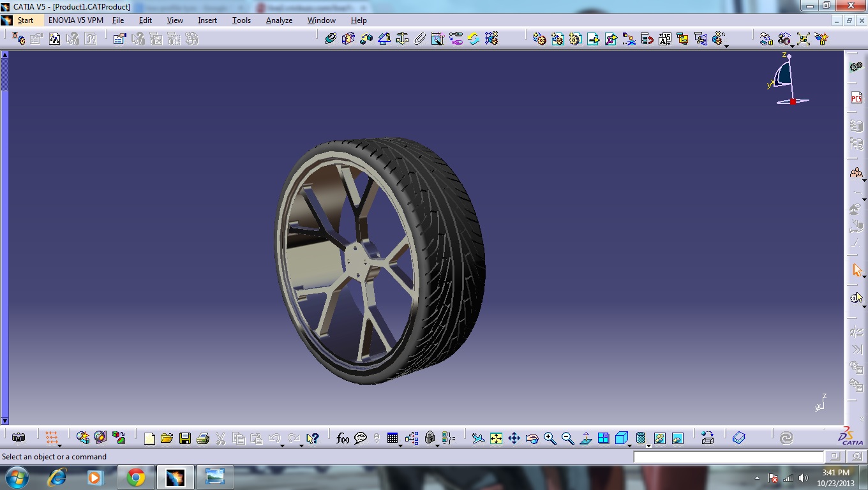Click the Open folder icon
The height and width of the screenshot is (490, 868).
click(x=167, y=438)
